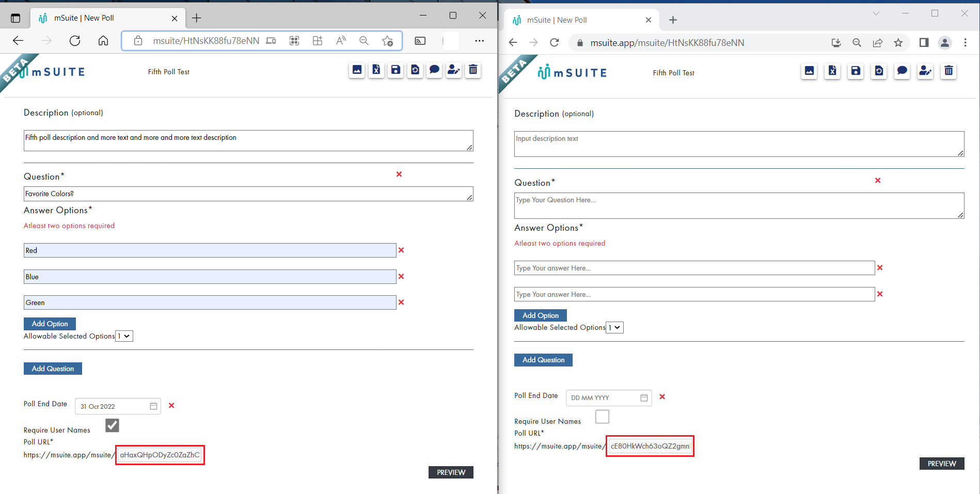
Task: Export poll results to Excel
Action: [x=376, y=70]
